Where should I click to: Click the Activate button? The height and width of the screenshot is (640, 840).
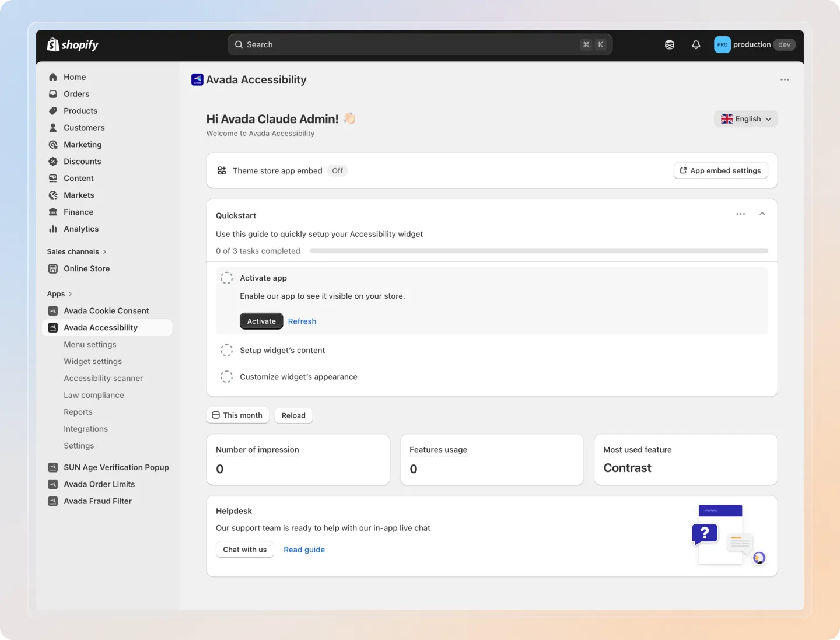click(x=261, y=321)
